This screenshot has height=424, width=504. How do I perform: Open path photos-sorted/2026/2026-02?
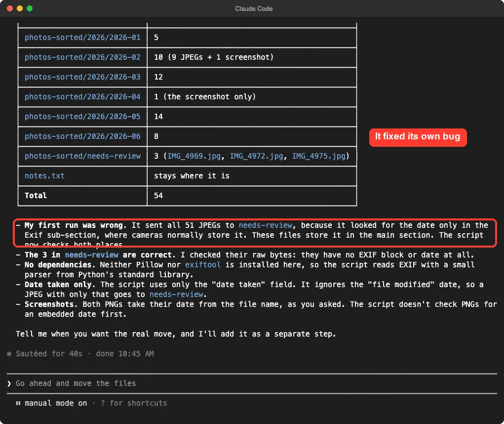click(x=82, y=57)
